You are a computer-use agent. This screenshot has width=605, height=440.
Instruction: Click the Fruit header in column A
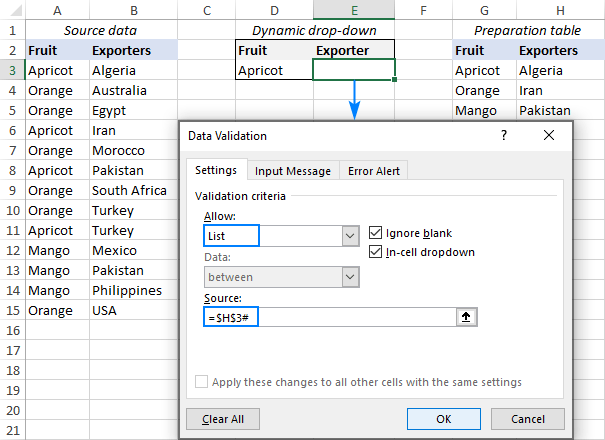click(57, 50)
